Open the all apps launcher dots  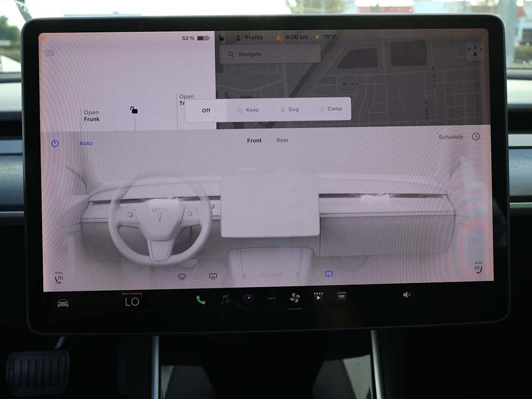click(272, 298)
